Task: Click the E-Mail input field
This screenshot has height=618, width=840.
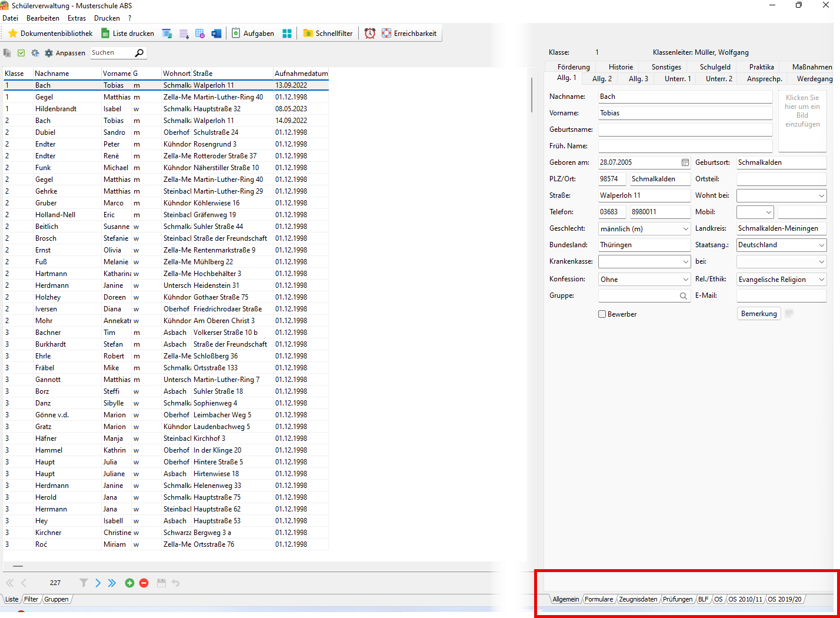Action: 781,296
